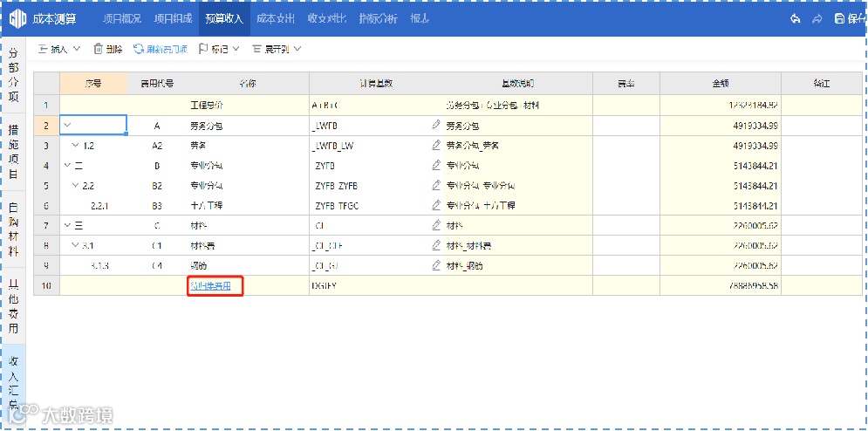The width and height of the screenshot is (868, 431).
Task: Click pencil icon in _LWFB_LW row
Action: [436, 145]
